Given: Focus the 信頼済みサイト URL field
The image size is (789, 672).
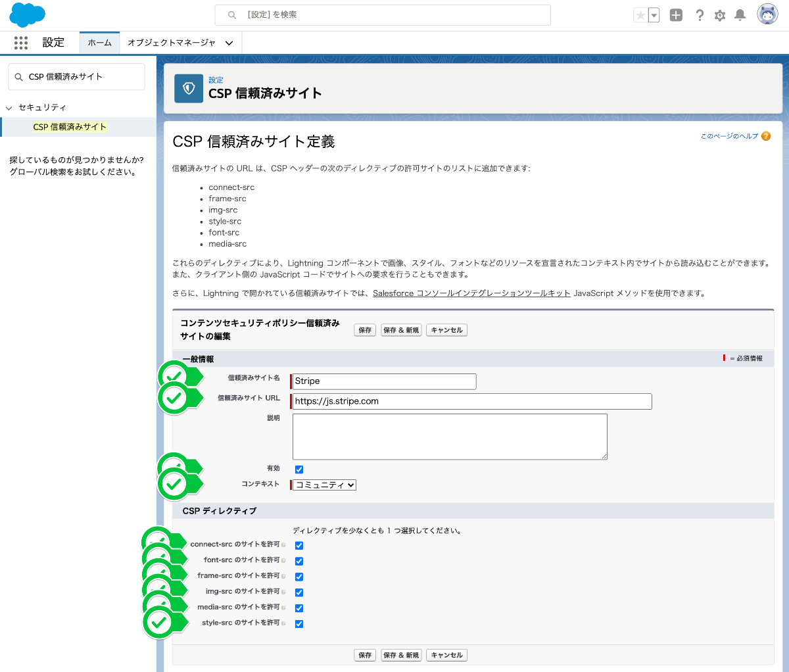Looking at the screenshot, I should pyautogui.click(x=472, y=401).
